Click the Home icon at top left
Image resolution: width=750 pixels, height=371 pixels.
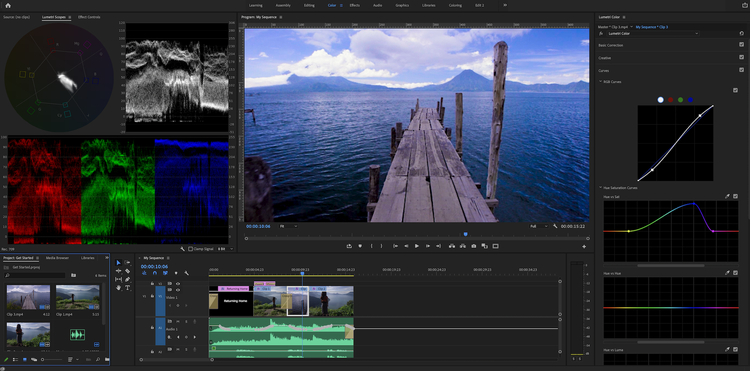coord(8,5)
